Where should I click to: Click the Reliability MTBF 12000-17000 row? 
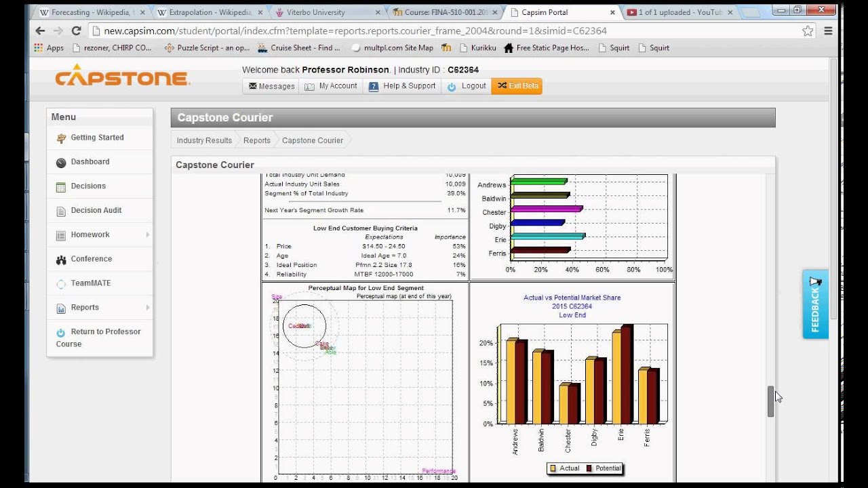[365, 274]
